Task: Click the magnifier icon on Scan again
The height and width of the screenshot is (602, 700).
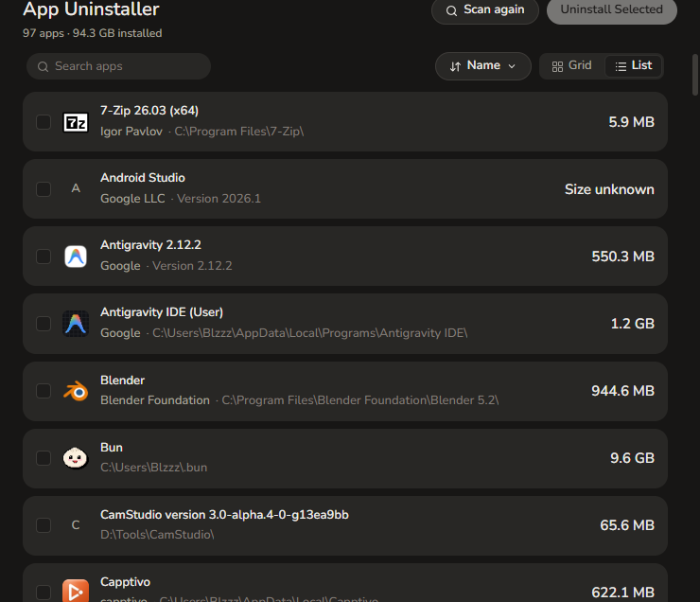Action: tap(452, 10)
